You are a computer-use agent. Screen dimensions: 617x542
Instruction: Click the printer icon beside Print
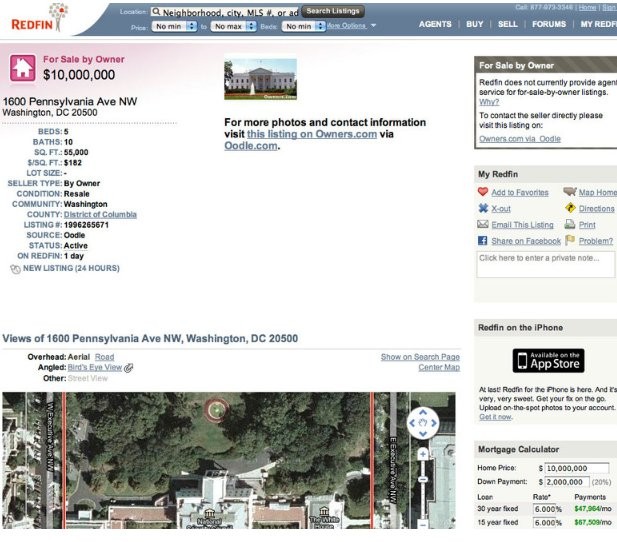click(x=570, y=224)
